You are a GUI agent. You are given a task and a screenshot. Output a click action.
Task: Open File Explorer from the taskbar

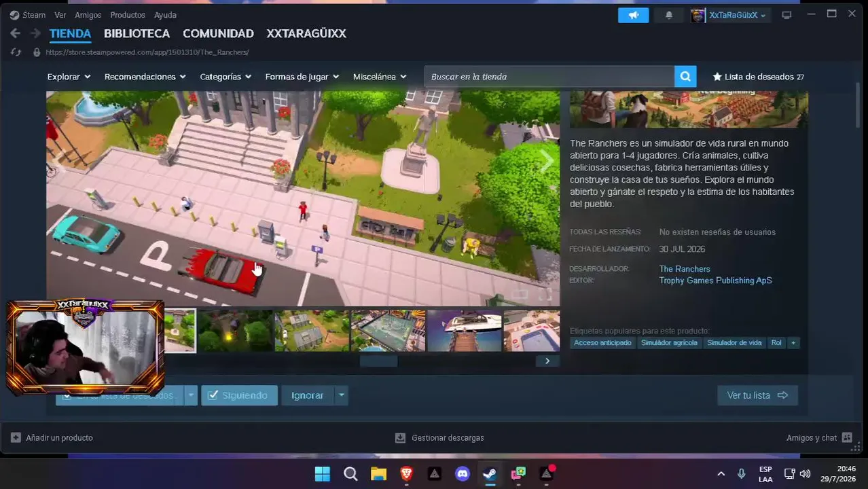tap(378, 473)
